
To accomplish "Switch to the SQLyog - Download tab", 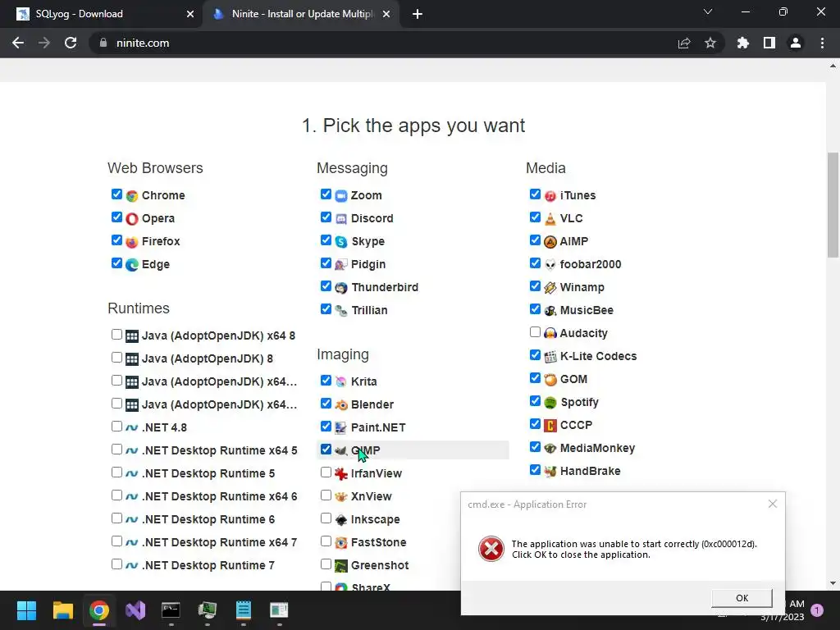I will tap(101, 14).
